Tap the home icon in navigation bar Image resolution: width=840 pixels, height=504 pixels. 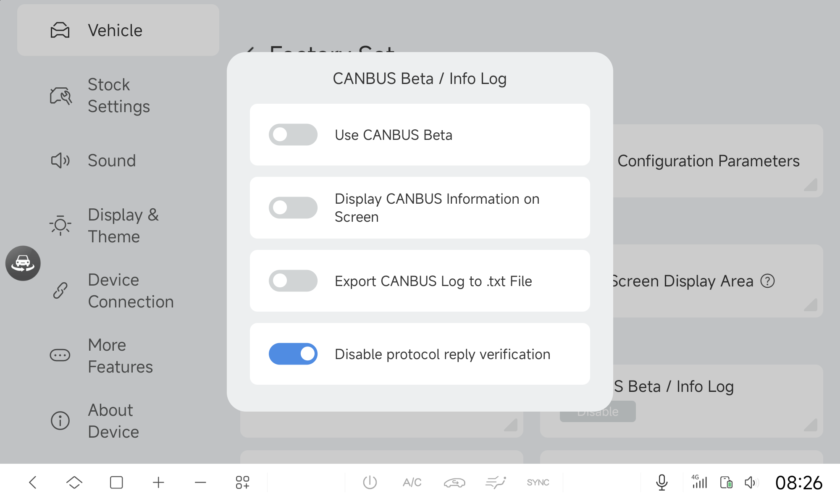point(74,482)
